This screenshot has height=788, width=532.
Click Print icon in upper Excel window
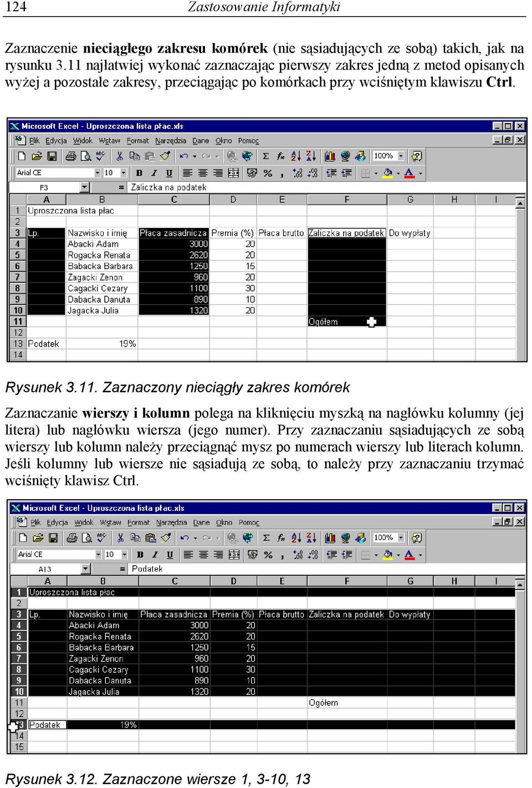pyautogui.click(x=70, y=156)
